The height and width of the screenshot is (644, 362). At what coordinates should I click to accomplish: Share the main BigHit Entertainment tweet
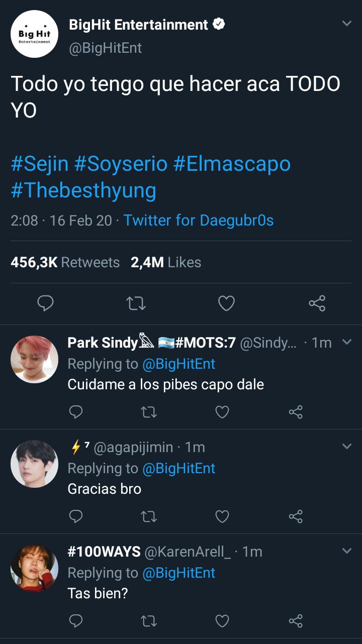pyautogui.click(x=317, y=303)
